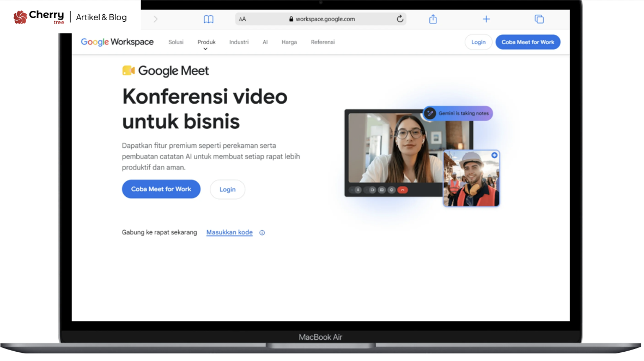Click the Google Workspace logo
The width and height of the screenshot is (644, 361).
pos(117,42)
